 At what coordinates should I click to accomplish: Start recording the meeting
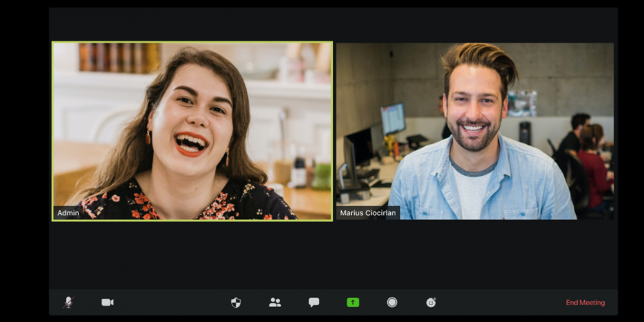[x=392, y=302]
